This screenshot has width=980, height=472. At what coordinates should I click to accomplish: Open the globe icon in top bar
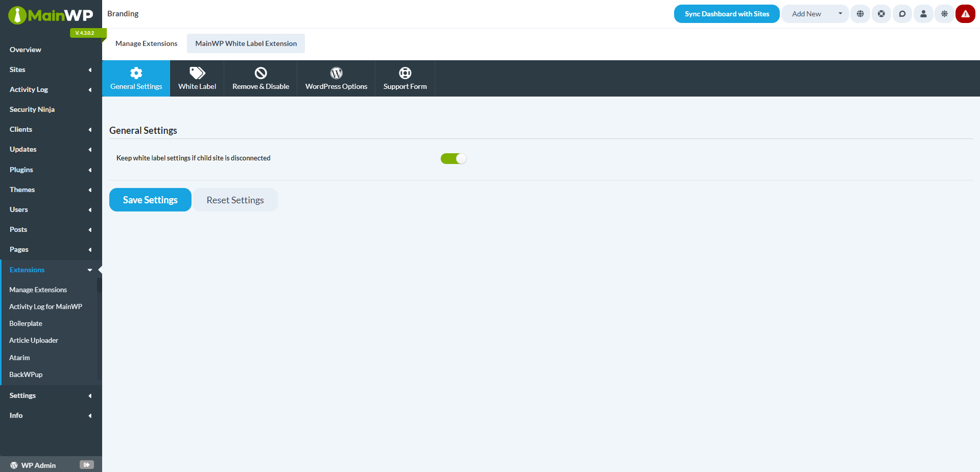click(x=861, y=14)
